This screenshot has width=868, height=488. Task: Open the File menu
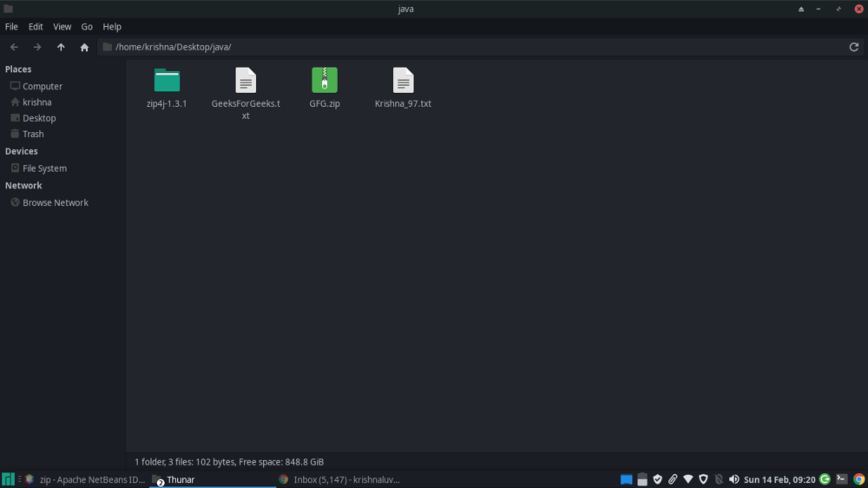click(x=11, y=27)
